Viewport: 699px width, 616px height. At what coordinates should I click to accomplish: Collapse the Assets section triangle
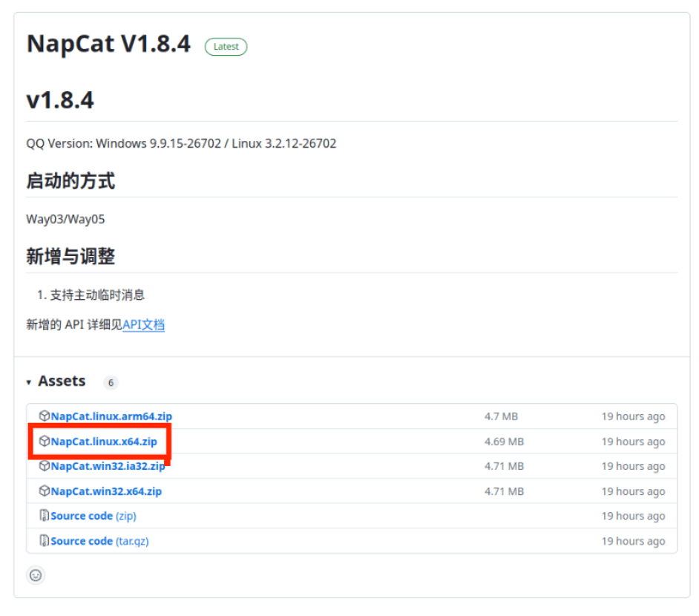29,382
